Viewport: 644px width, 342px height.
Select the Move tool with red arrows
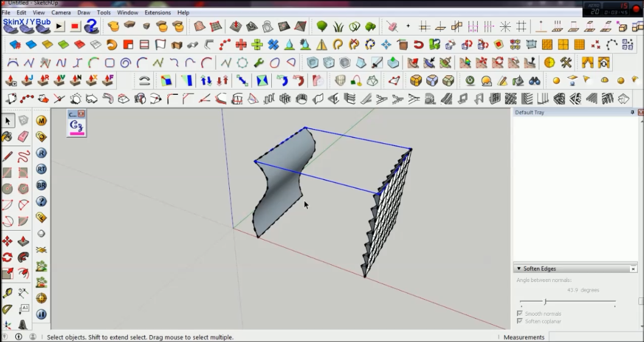7,241
